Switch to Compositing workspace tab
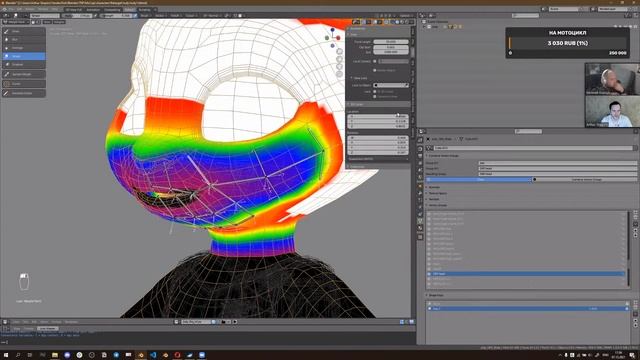This screenshot has height=360, width=640. [x=112, y=9]
